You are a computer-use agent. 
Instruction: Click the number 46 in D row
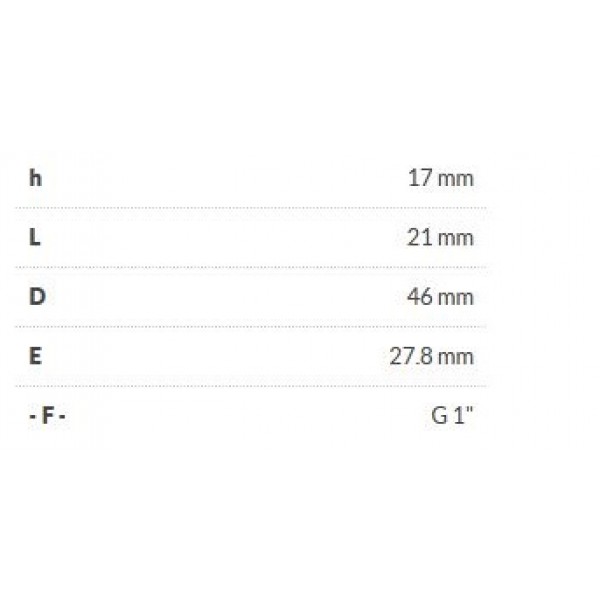(x=420, y=297)
